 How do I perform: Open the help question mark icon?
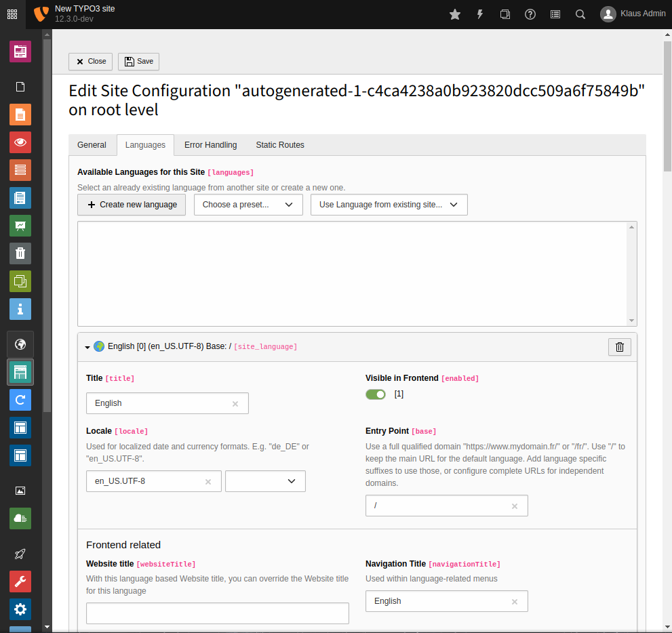(x=530, y=14)
